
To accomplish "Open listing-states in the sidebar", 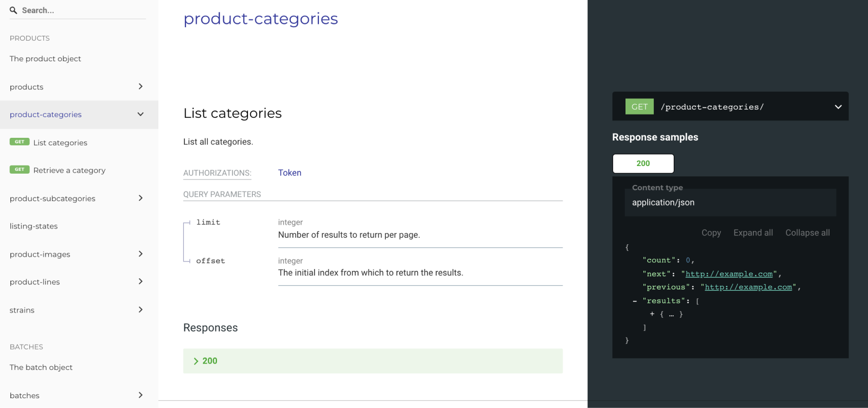I will coord(34,226).
